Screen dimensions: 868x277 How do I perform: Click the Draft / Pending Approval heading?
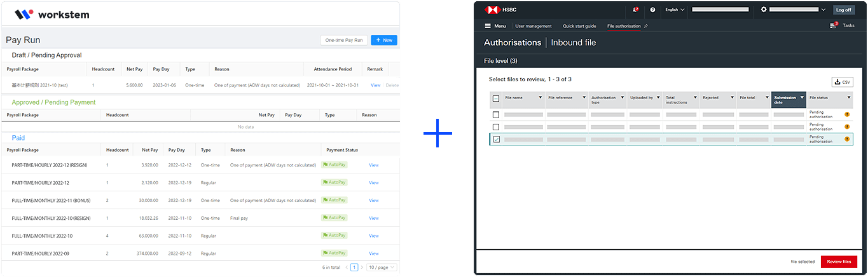(46, 55)
